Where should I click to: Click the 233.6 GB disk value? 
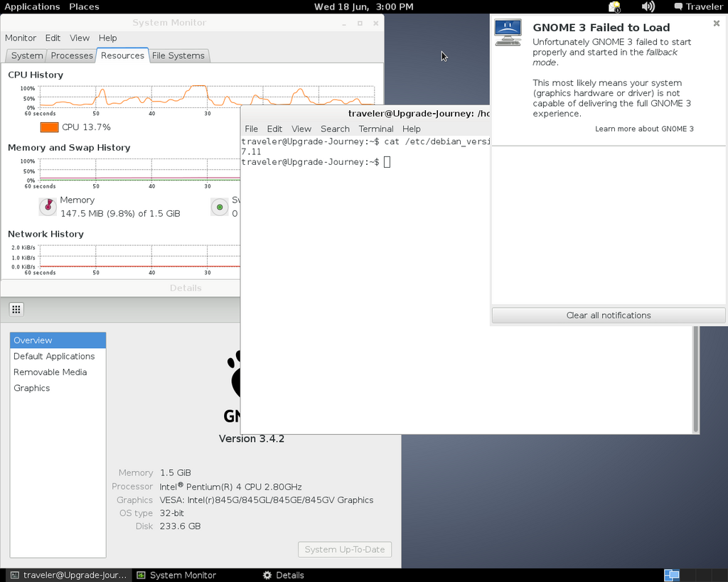pos(180,527)
